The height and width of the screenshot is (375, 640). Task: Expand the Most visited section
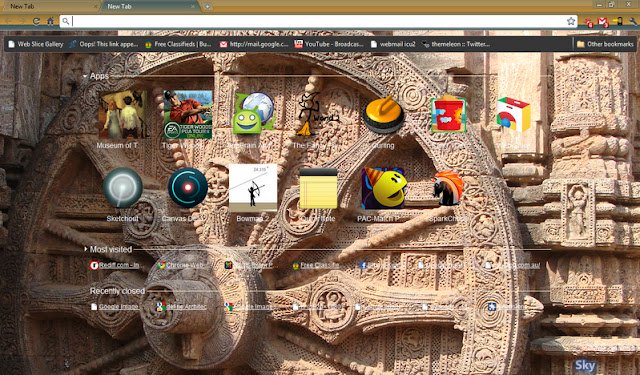click(x=86, y=249)
